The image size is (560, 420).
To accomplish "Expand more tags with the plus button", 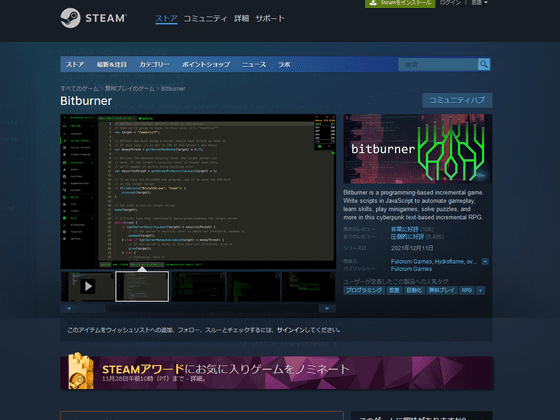I will [x=480, y=290].
